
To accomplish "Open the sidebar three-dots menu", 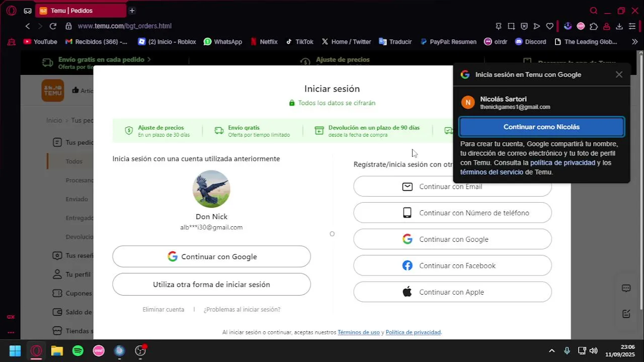I will [11, 332].
